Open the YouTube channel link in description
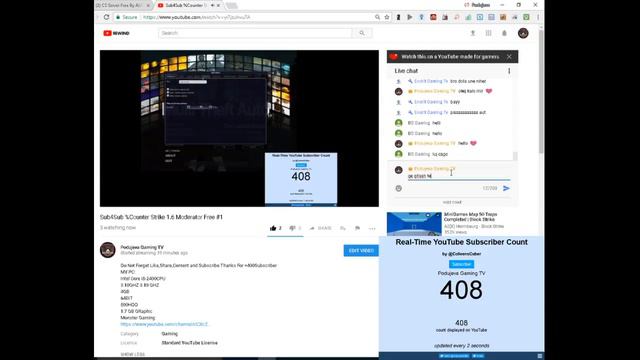 click(x=164, y=324)
